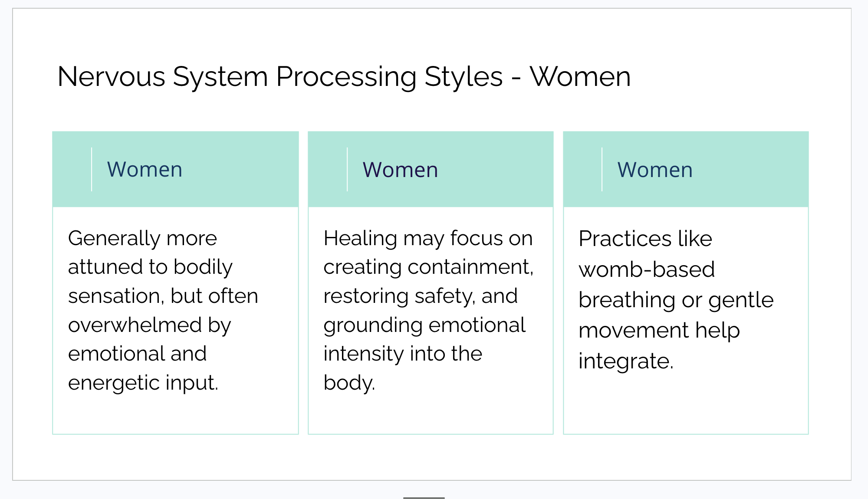
Task: Click the 'womb-based' text in third card
Action: coord(647,269)
